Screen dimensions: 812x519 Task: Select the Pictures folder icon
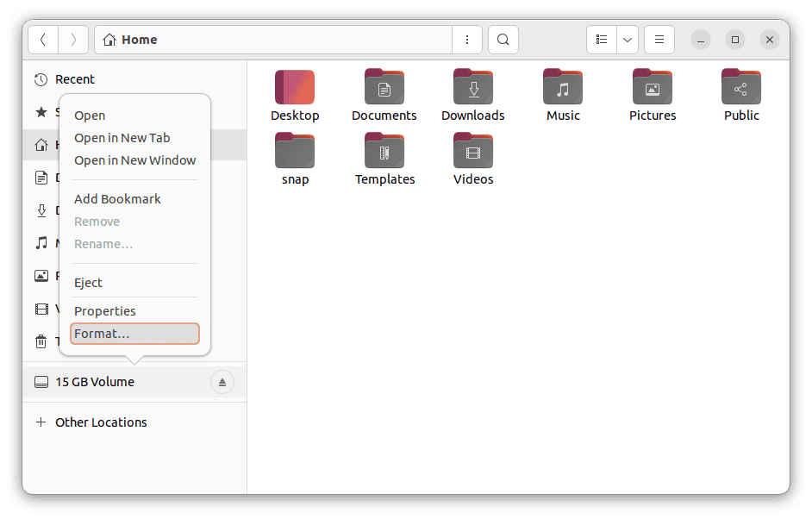[x=653, y=87]
